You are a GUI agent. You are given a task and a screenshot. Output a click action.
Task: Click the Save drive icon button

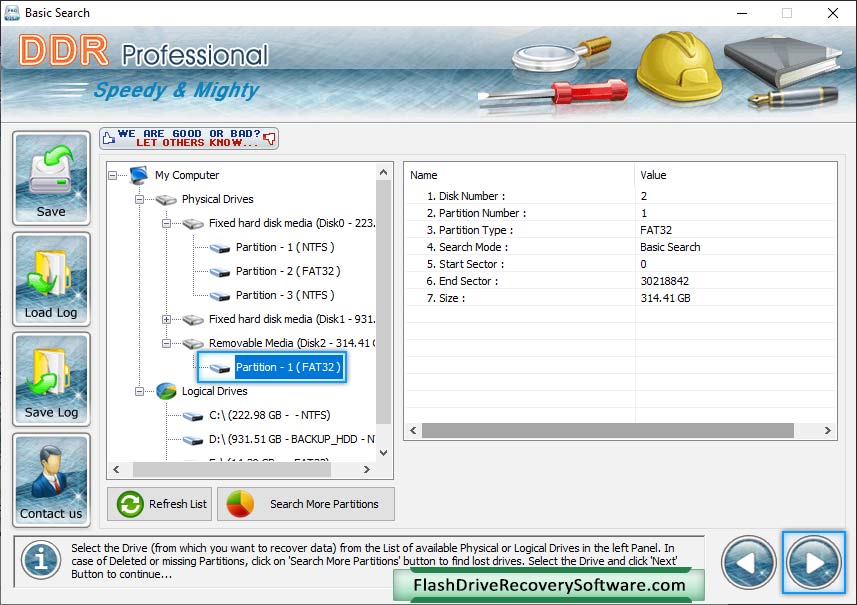point(51,178)
